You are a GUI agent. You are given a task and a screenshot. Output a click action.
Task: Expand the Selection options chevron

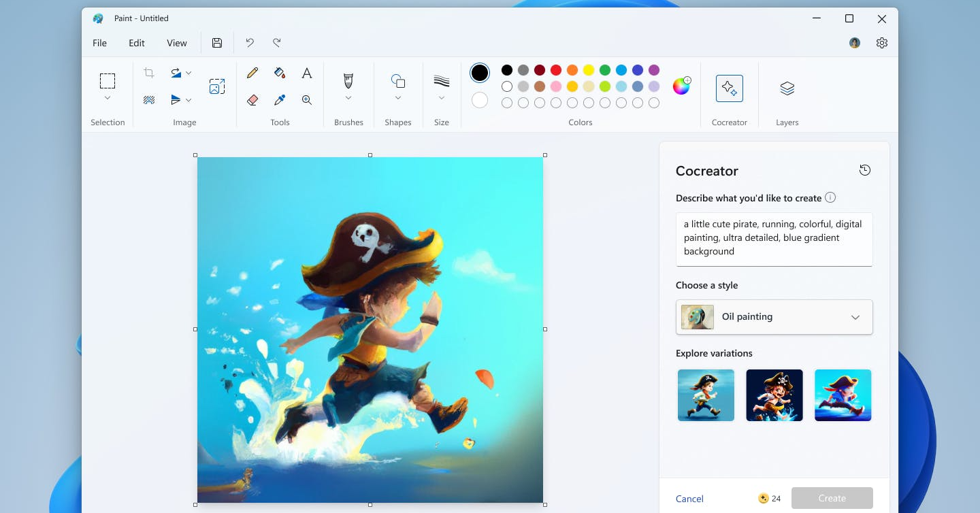point(108,99)
